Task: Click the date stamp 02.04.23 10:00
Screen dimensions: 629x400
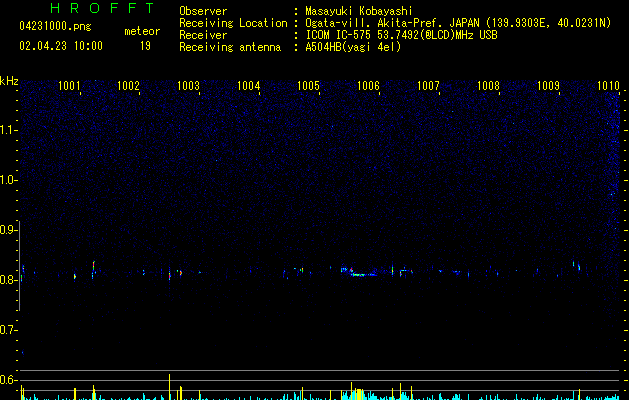Action: 61,46
